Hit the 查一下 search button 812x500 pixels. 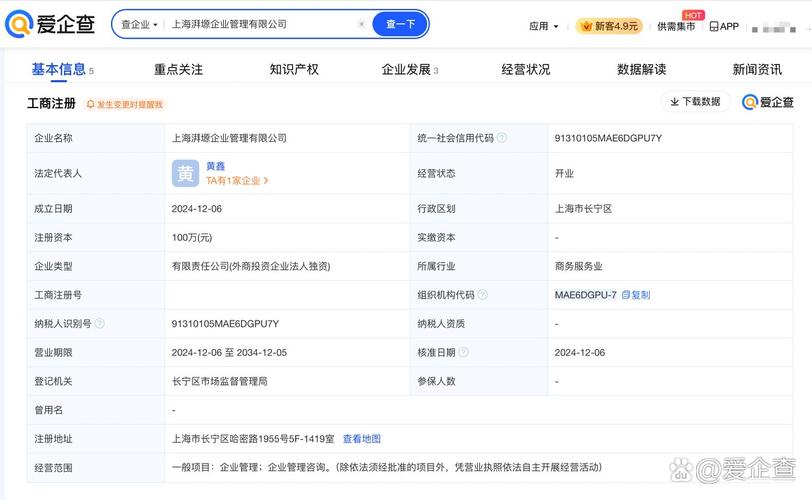[400, 24]
